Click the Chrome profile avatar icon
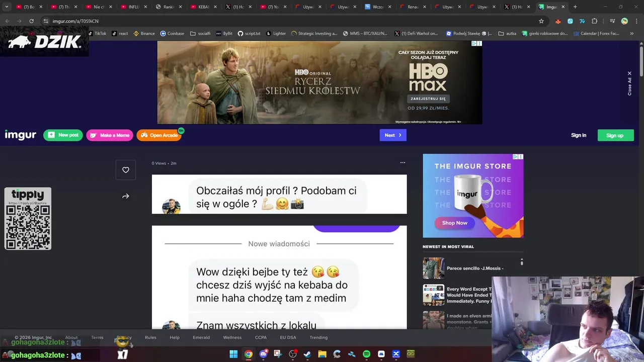 (624, 21)
